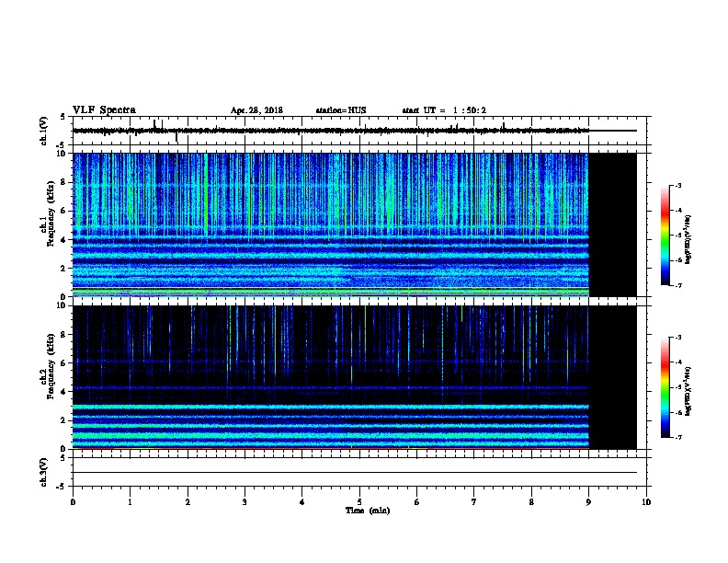Click the "10" tick on the time axis
This screenshot has width=728, height=563.
click(646, 501)
